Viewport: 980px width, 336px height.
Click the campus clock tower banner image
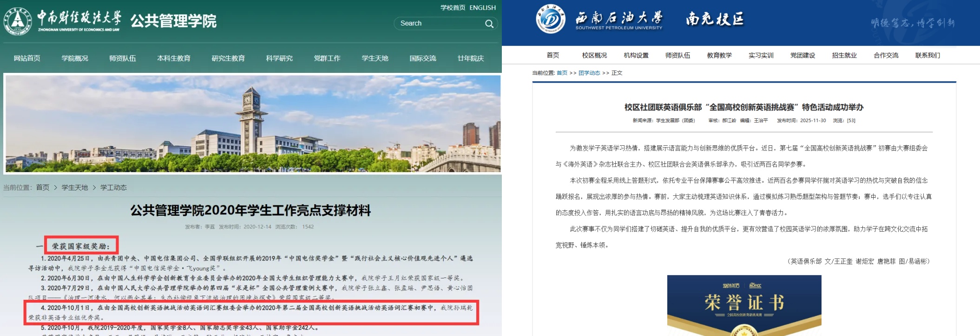[253, 124]
